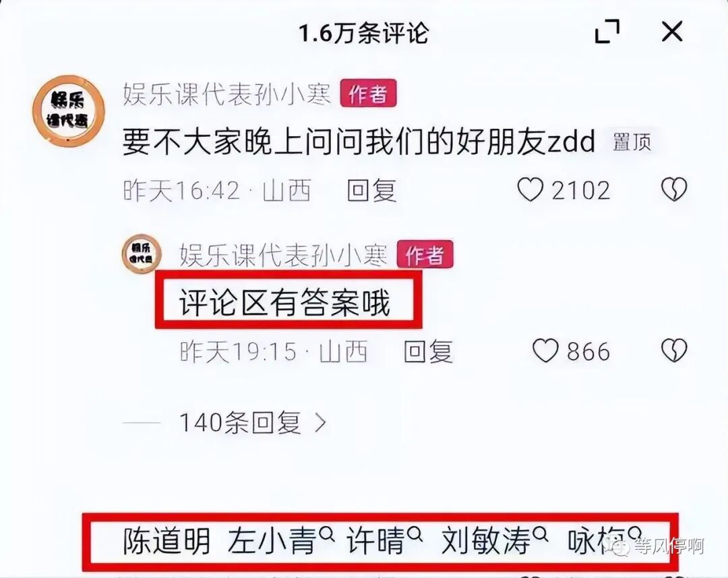Expand comments panel to fullscreen
Screen dimensions: 728x578
tap(607, 32)
